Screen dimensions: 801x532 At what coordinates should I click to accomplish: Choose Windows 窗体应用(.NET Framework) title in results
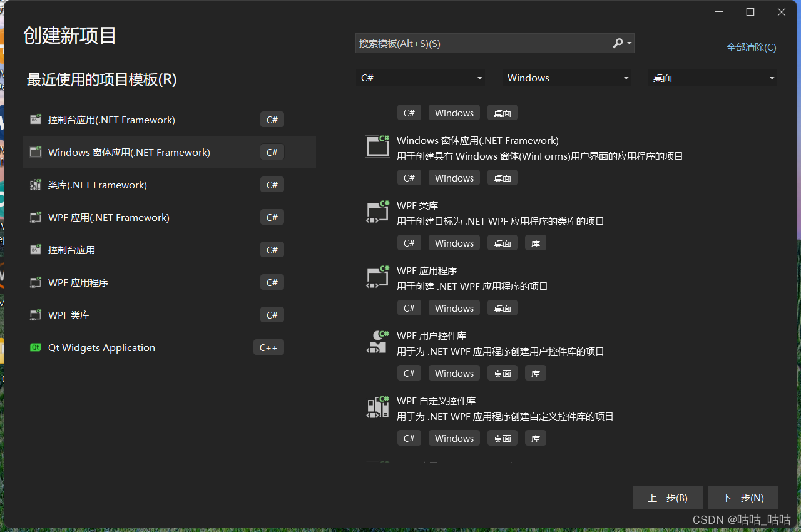click(477, 140)
